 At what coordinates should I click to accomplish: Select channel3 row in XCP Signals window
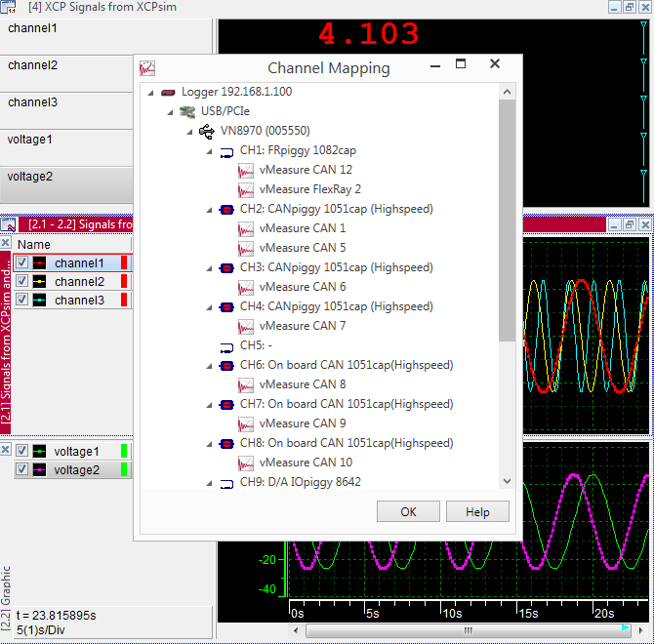[x=66, y=111]
